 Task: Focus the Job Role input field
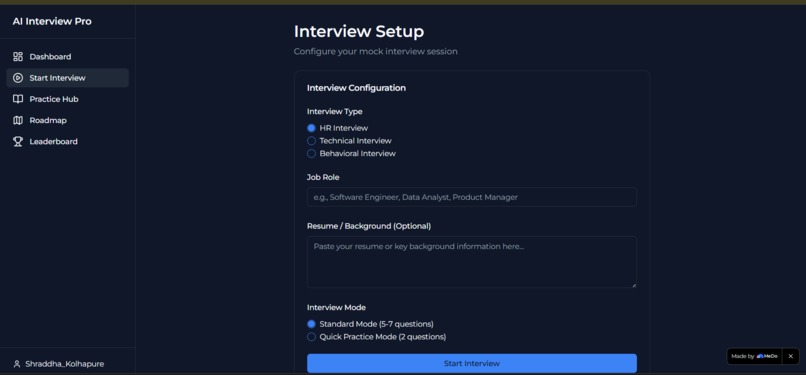tap(472, 197)
